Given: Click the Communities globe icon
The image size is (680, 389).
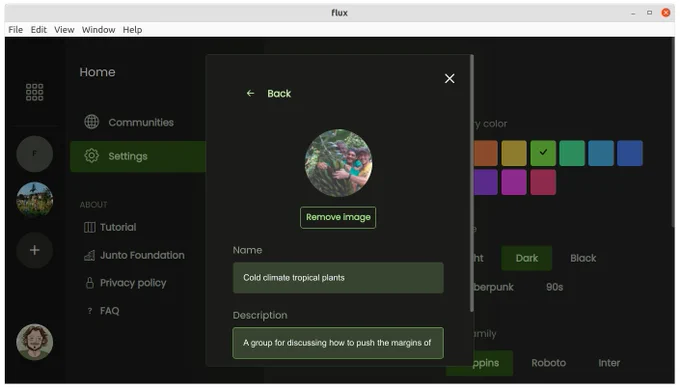Looking at the screenshot, I should click(x=92, y=122).
